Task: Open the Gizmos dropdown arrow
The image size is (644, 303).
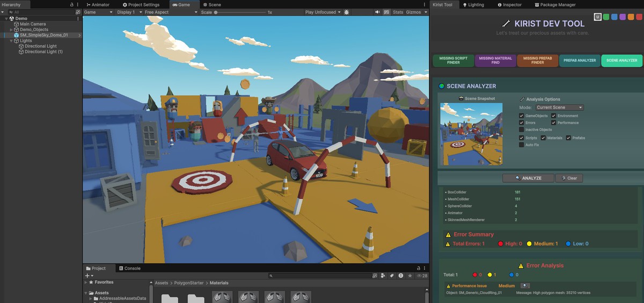Action: coord(426,12)
